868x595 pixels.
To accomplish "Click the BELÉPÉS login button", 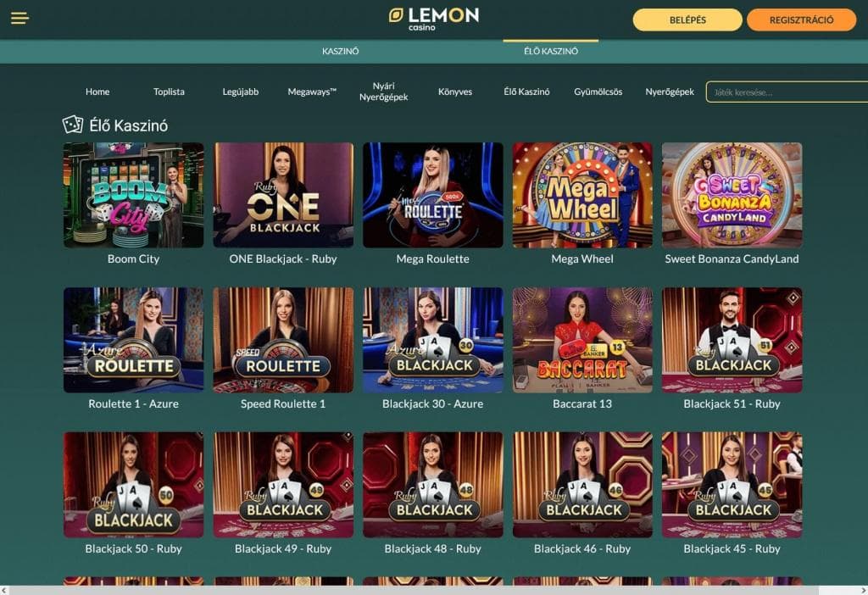I will [687, 20].
